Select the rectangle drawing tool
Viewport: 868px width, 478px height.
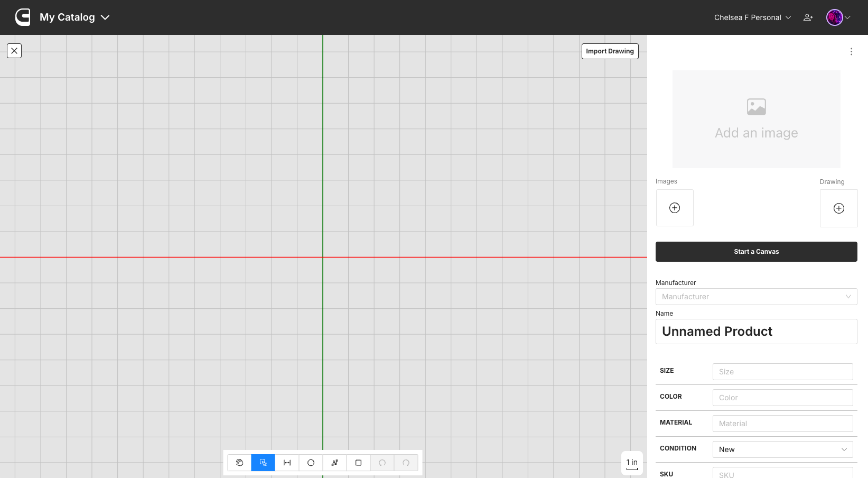(x=358, y=463)
